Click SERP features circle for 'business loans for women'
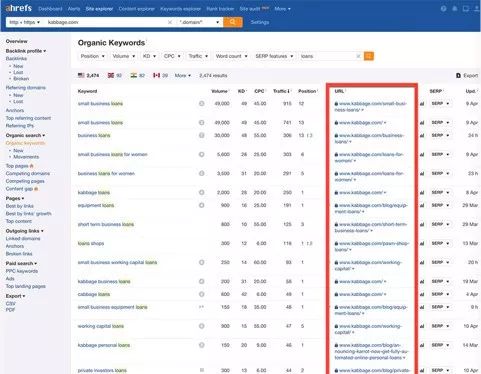481x374 pixels. coord(202,173)
